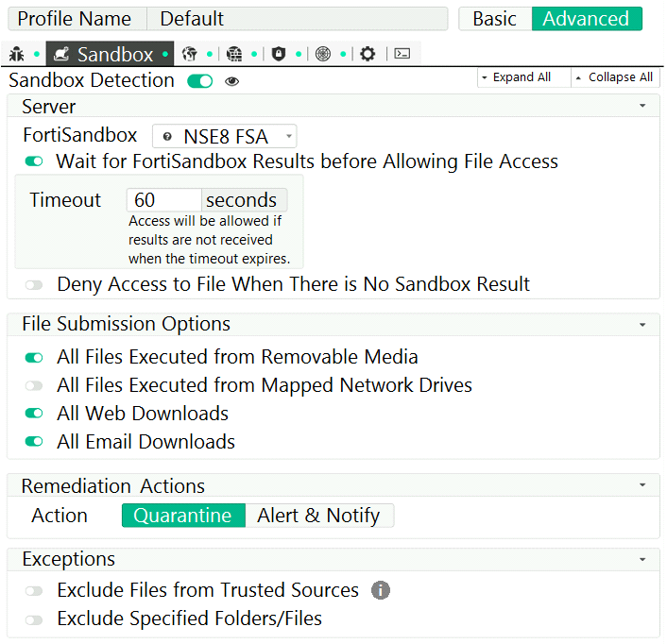Open the FortiSandbox NSE8 FSA dropdown
The image size is (667, 644).
click(225, 136)
